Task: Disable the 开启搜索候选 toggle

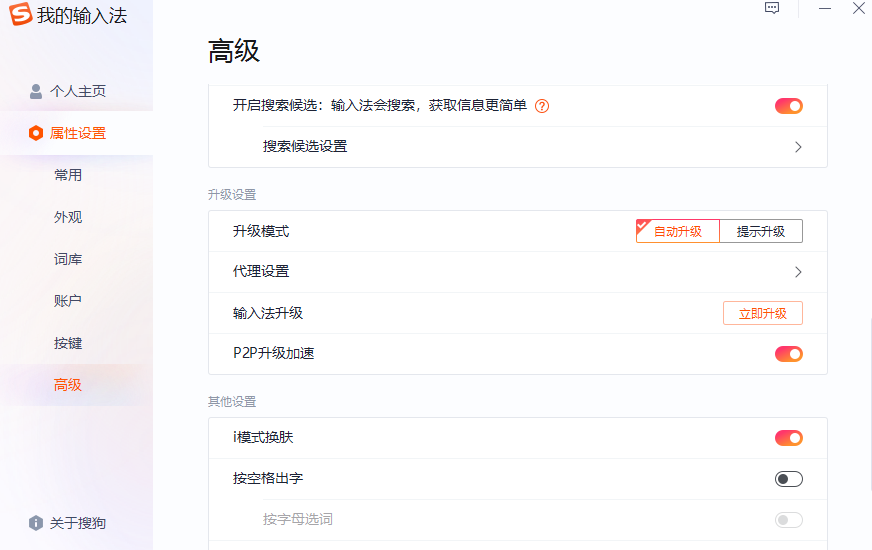Action: pyautogui.click(x=789, y=106)
